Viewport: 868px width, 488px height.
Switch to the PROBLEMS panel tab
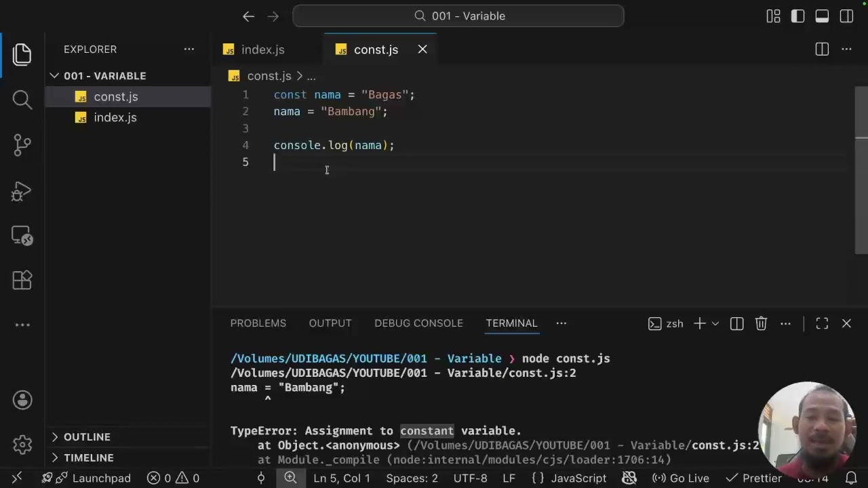coord(258,323)
